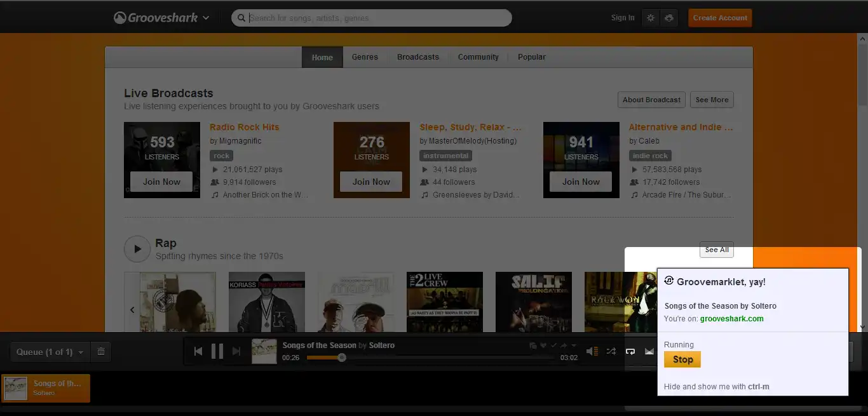Viewport: 868px width, 416px height.
Task: Toggle shuffle playback
Action: pos(611,351)
